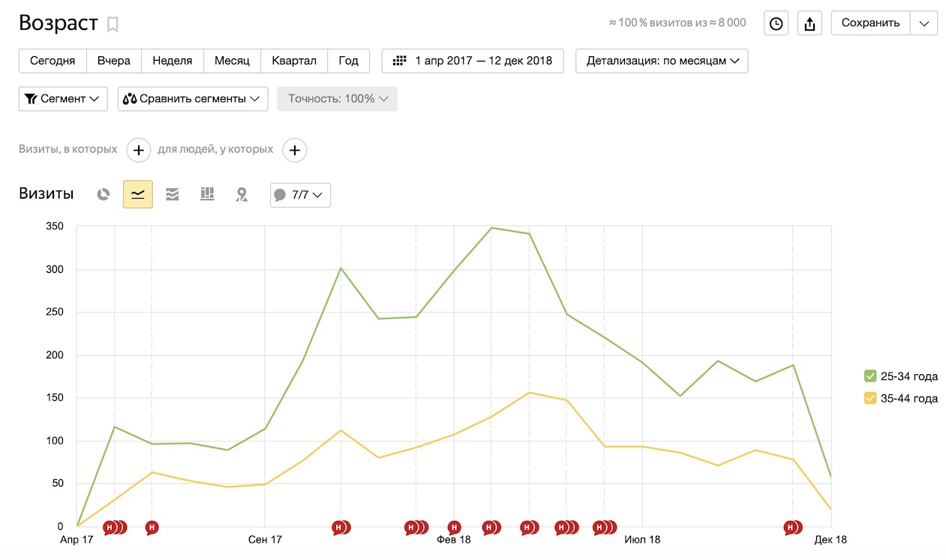Switch to pie chart view
Image resolution: width=946 pixels, height=560 pixels.
coord(104,195)
